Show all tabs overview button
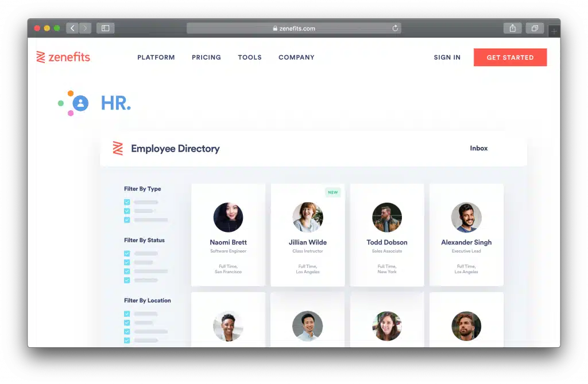The height and width of the screenshot is (384, 588). tap(535, 28)
